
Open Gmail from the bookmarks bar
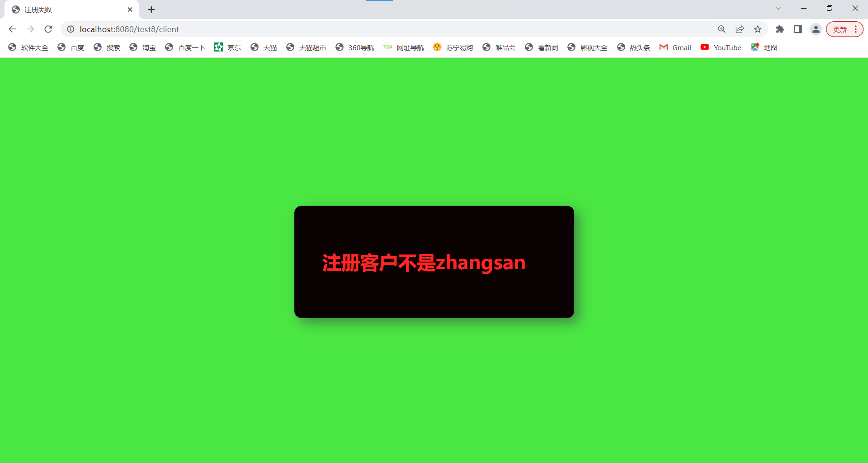[675, 47]
